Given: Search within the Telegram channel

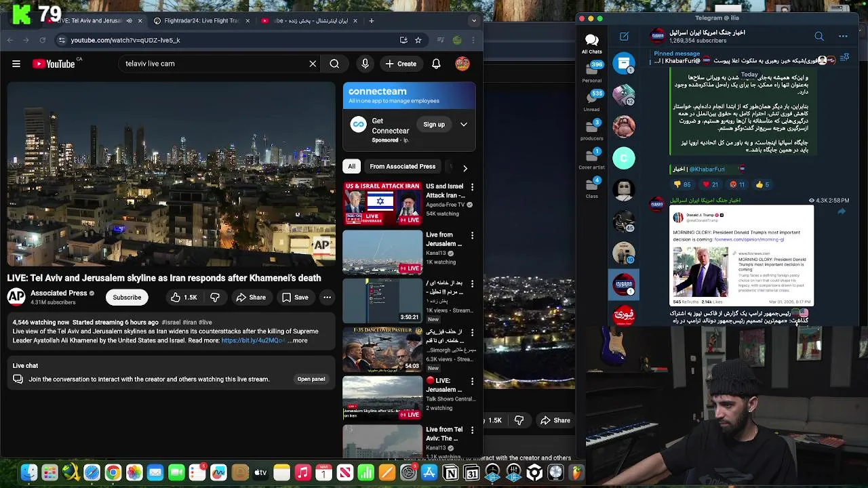Looking at the screenshot, I should pyautogui.click(x=819, y=36).
